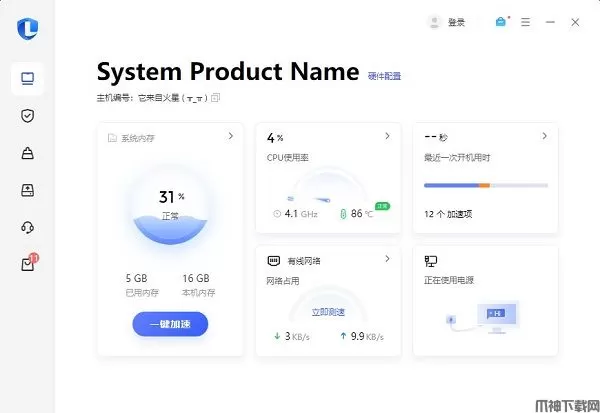Open the shield security icon in sidebar
Screen dimensions: 600x413
(28, 116)
